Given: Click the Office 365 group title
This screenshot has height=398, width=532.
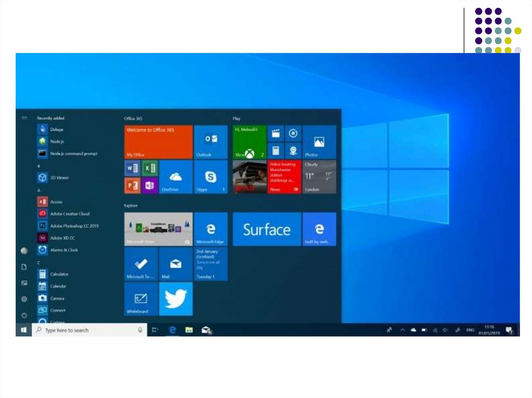Looking at the screenshot, I should pyautogui.click(x=134, y=118).
